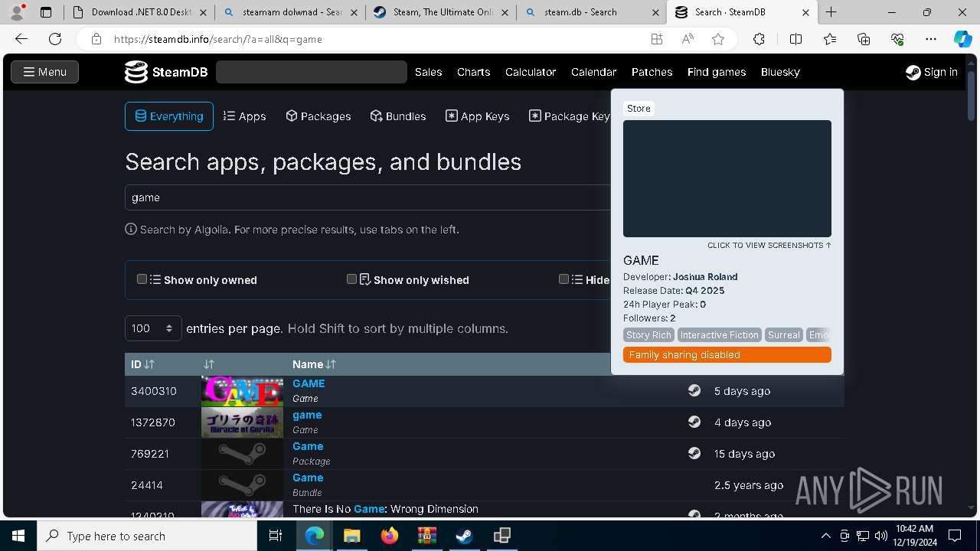
Task: Click the popup screenshot preview area
Action: [x=727, y=178]
